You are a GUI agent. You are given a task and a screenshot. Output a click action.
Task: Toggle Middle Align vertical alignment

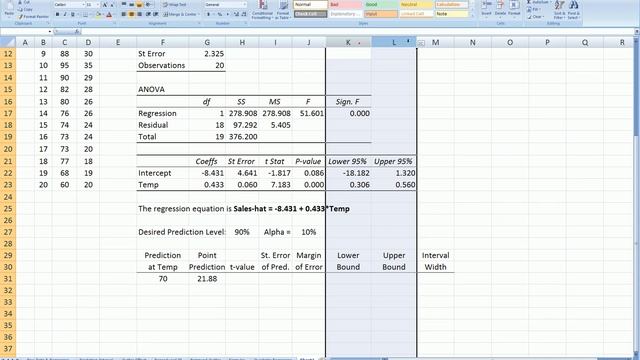[131, 4]
